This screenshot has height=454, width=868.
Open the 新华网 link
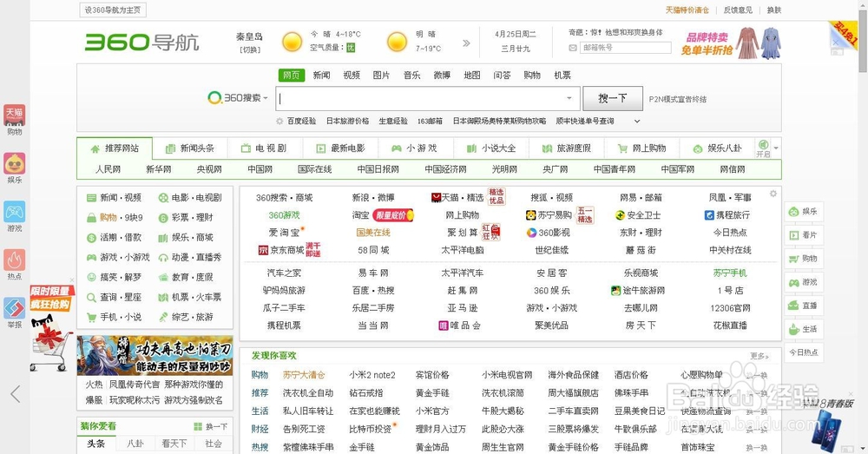point(158,169)
